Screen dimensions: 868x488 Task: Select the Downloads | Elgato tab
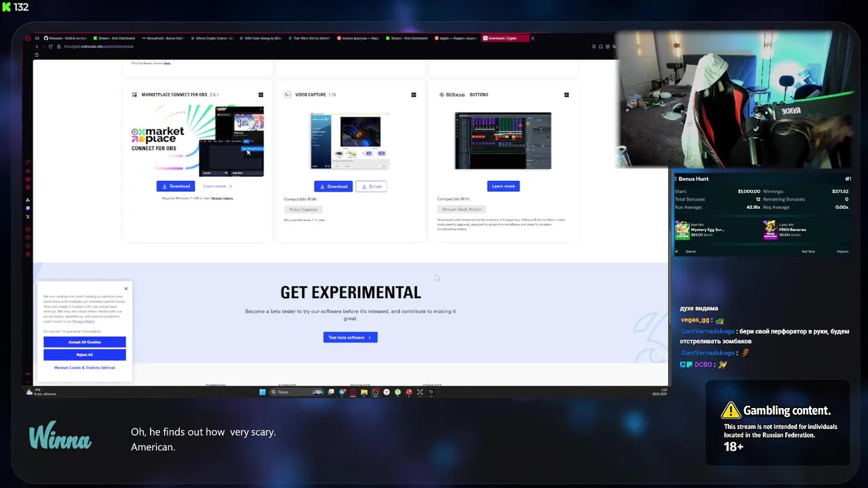pyautogui.click(x=505, y=38)
